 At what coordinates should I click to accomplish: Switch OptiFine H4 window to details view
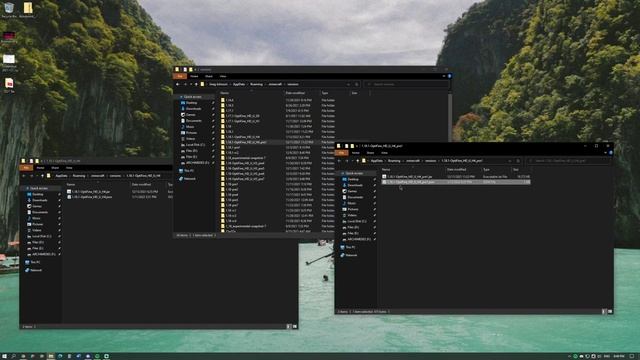(289, 327)
